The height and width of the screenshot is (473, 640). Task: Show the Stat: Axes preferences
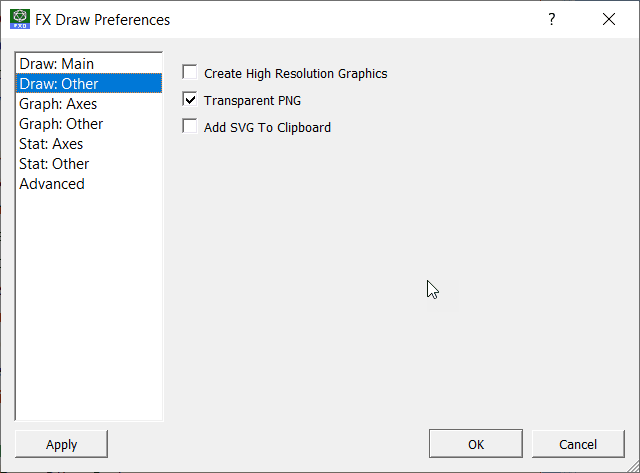(89, 144)
